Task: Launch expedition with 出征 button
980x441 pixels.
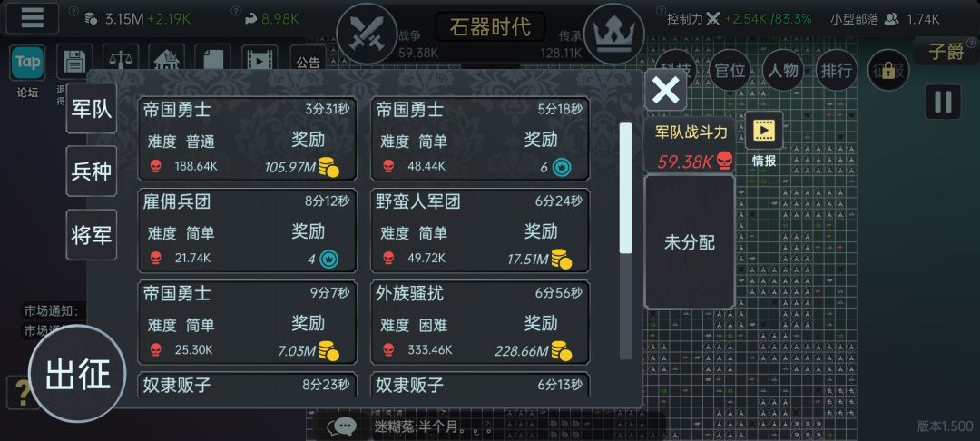Action: tap(77, 374)
